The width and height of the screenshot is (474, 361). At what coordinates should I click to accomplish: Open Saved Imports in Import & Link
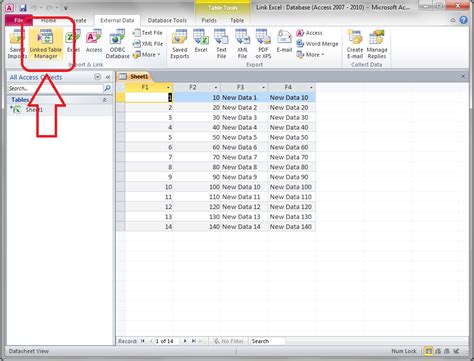pyautogui.click(x=17, y=44)
